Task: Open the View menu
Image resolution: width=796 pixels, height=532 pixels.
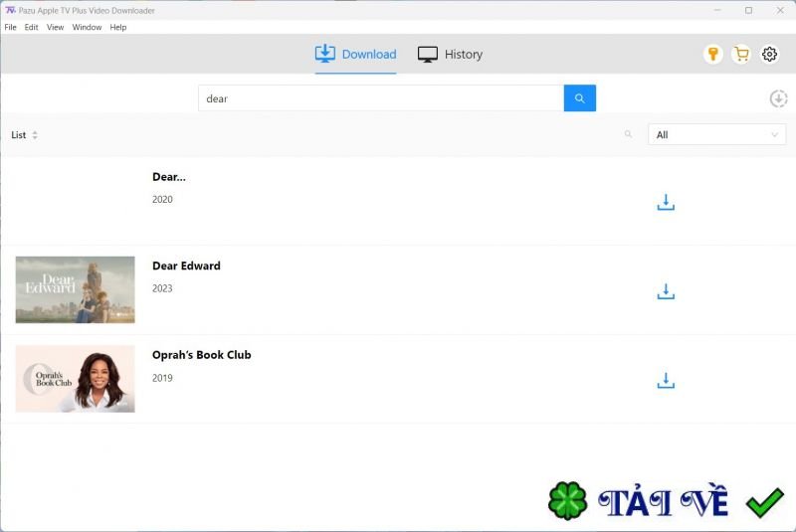Action: 55,27
